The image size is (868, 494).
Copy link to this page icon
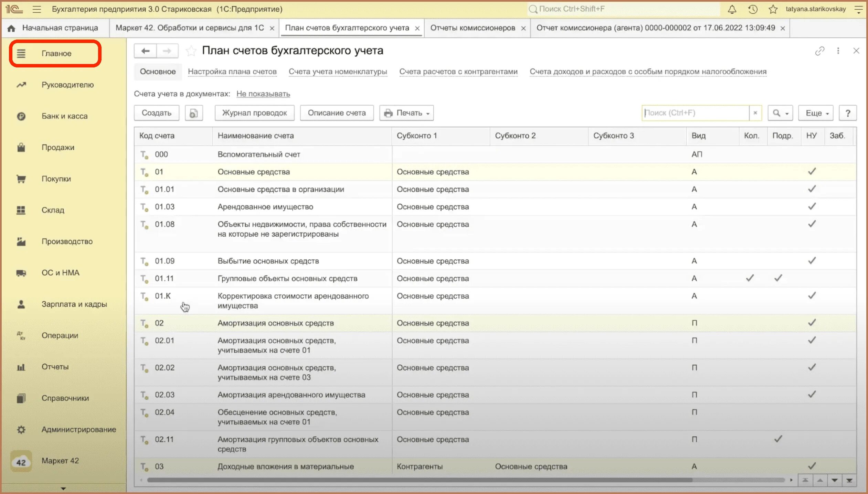819,51
